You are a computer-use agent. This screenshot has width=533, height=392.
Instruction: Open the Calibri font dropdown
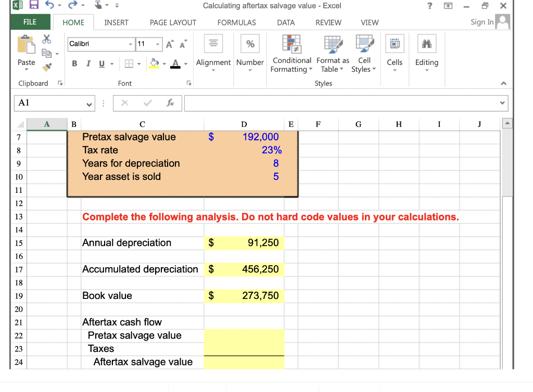pyautogui.click(x=131, y=44)
